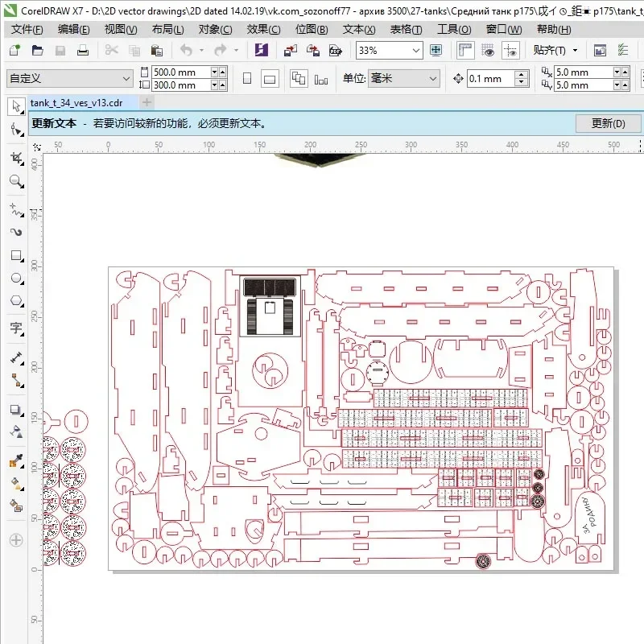
Task: Toggle show rulers button
Action: point(465,51)
